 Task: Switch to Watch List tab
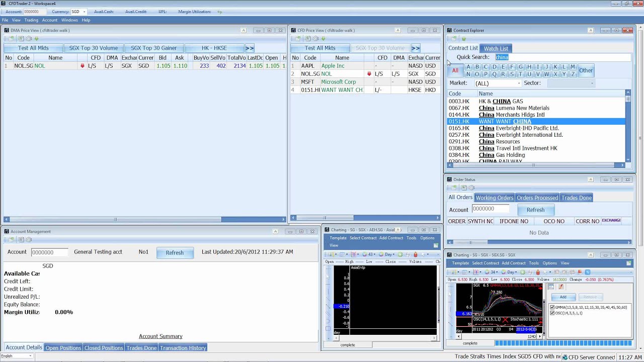(x=496, y=48)
